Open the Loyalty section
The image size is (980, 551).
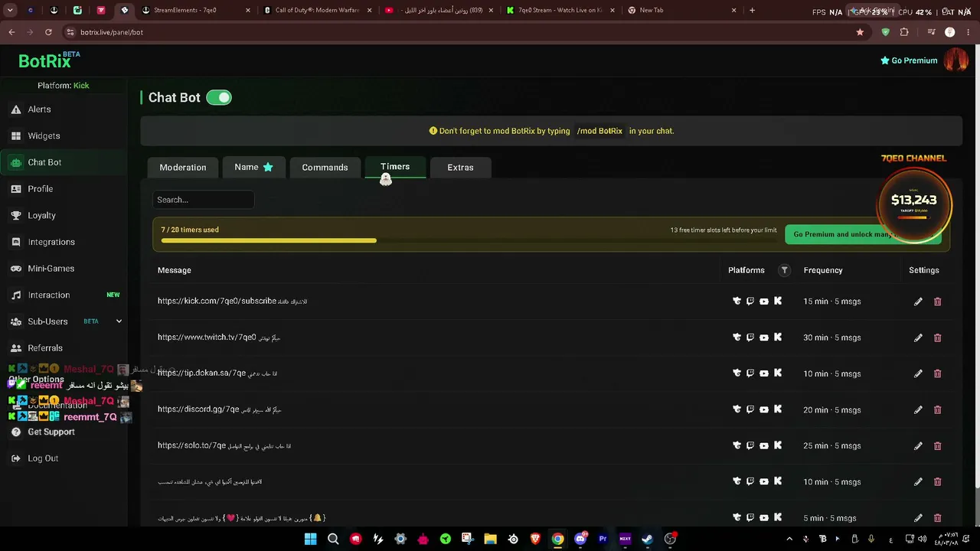(41, 216)
